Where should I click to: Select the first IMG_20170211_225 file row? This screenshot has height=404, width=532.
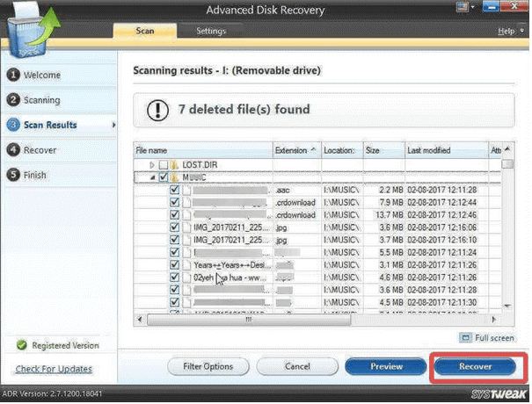[317, 227]
